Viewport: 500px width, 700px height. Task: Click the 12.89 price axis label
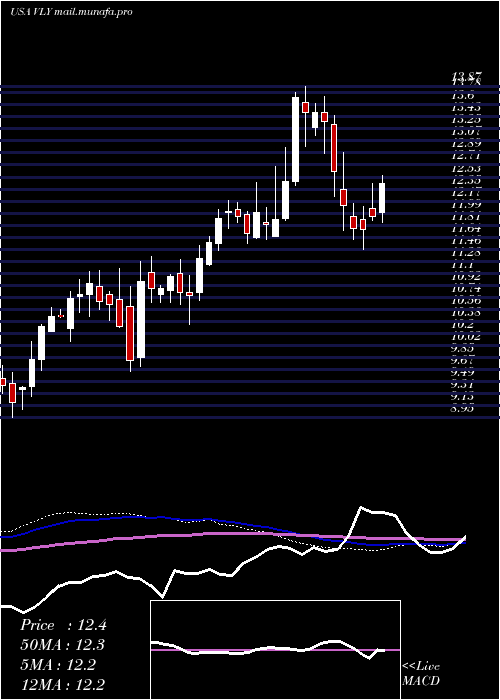[465, 144]
